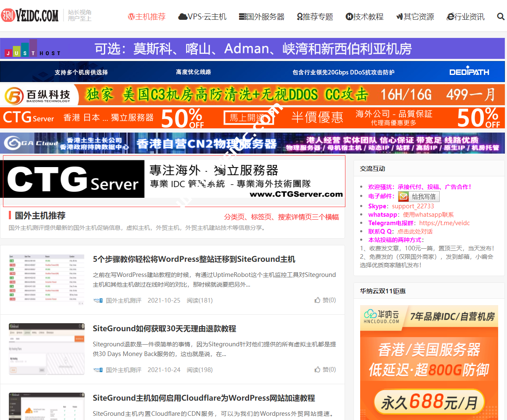
Task: Go to 国外服务器 navigation item
Action: pos(262,17)
